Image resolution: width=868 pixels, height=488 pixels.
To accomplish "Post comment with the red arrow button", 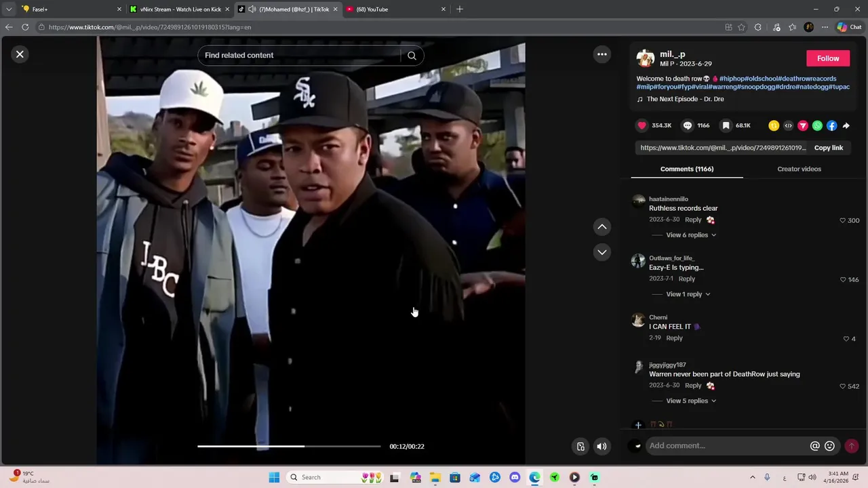I will pos(851,446).
